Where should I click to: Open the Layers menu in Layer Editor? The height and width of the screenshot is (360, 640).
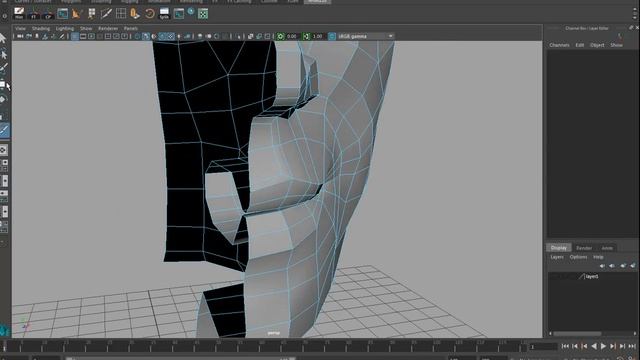click(x=557, y=257)
